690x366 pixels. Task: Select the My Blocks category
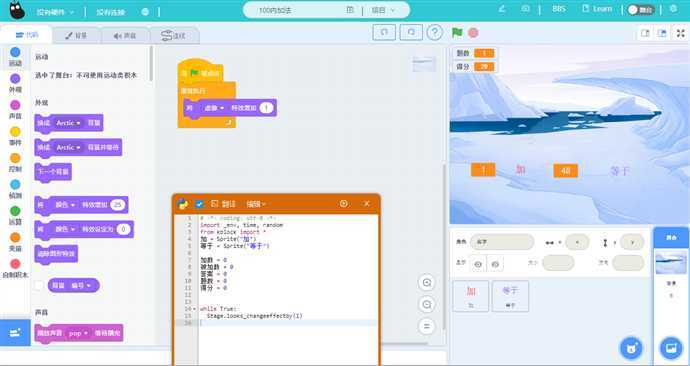pos(15,269)
